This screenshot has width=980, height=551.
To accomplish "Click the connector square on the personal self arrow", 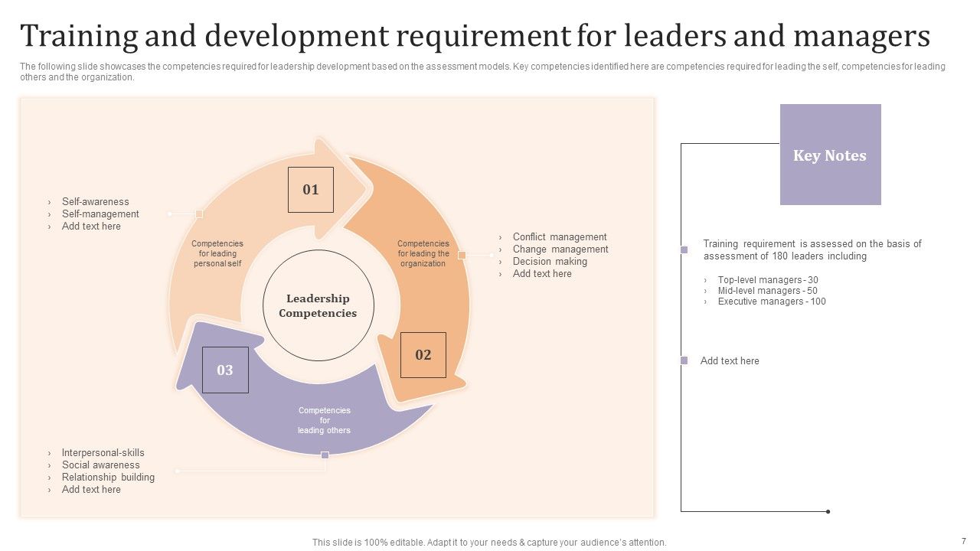I will coord(199,214).
